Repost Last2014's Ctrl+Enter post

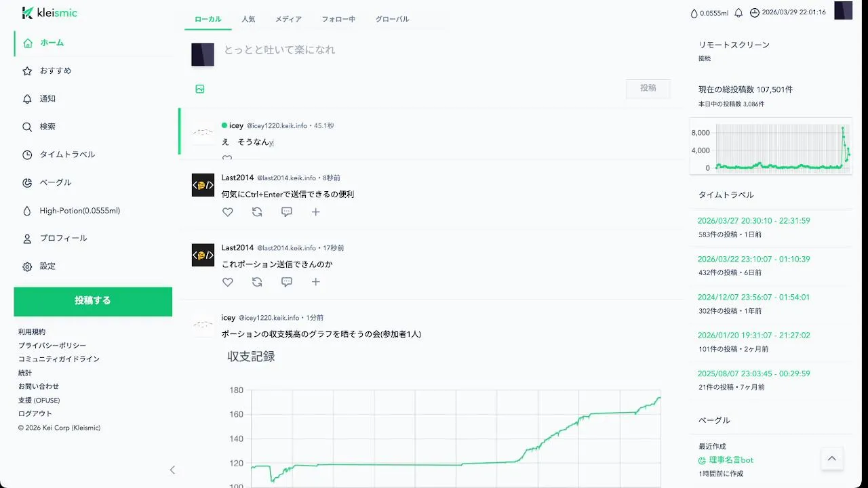pyautogui.click(x=257, y=212)
